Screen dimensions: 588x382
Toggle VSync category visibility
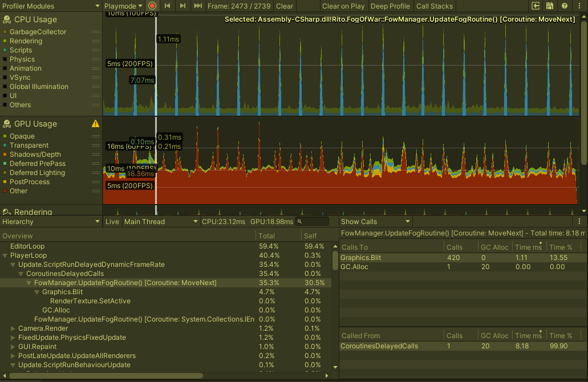point(5,78)
